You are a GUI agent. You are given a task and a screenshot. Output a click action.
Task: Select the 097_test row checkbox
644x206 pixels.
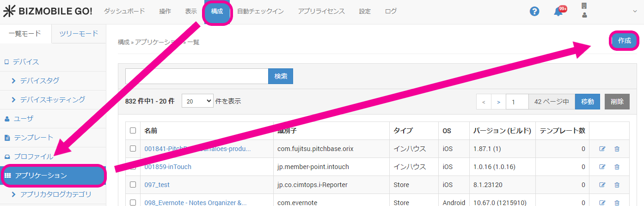[133, 185]
